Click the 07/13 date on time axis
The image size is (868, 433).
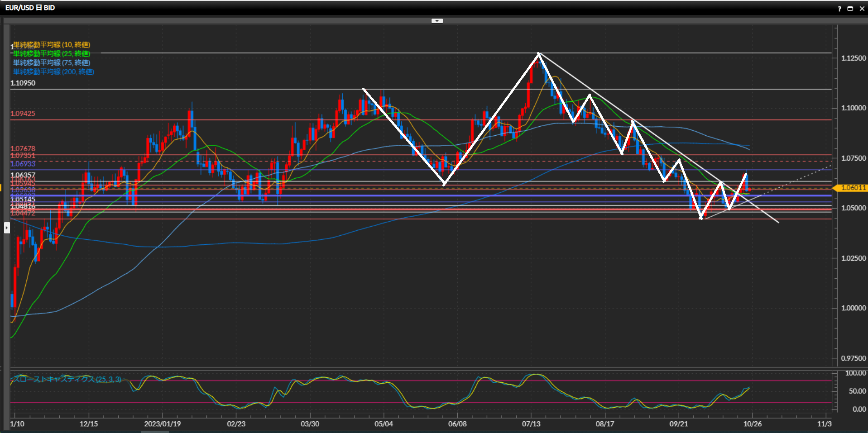pyautogui.click(x=531, y=424)
